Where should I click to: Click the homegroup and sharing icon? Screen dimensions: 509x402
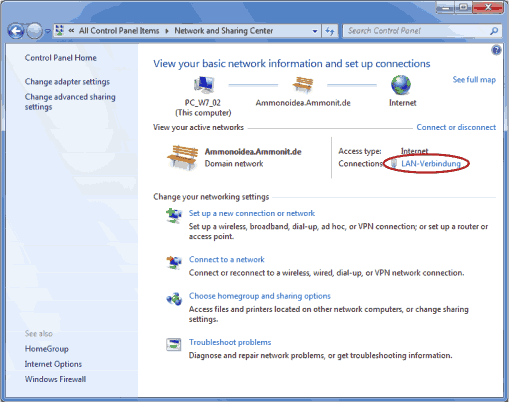[174, 299]
